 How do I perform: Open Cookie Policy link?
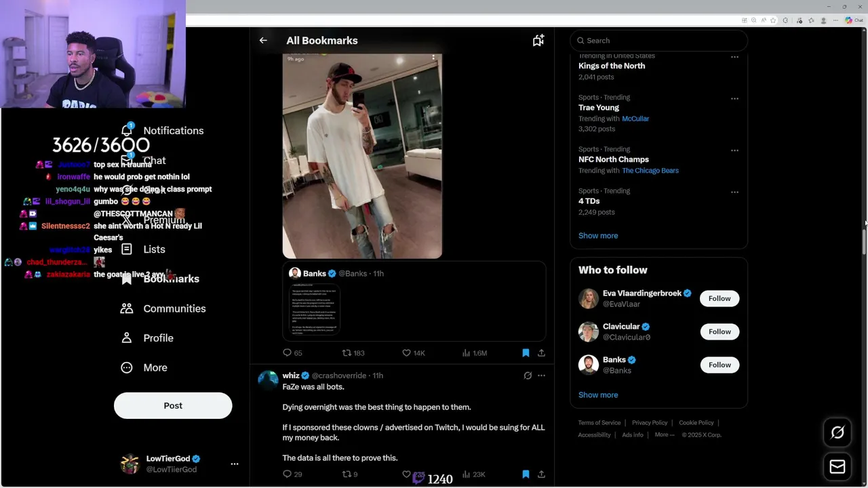[696, 423]
